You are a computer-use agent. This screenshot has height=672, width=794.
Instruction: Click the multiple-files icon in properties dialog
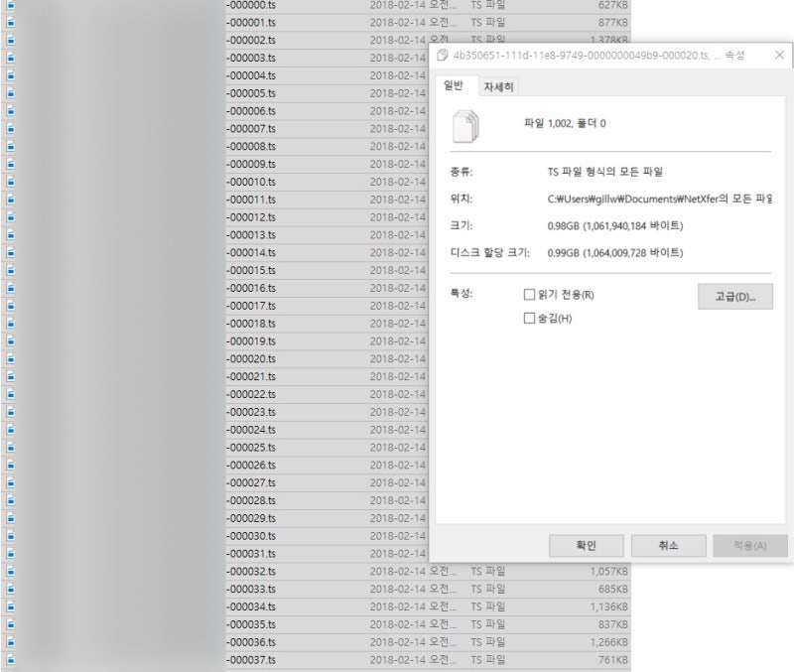pyautogui.click(x=465, y=127)
